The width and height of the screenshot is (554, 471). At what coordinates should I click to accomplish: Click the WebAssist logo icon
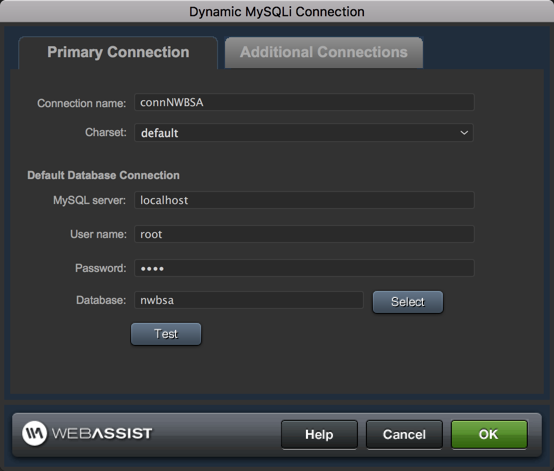tap(34, 433)
